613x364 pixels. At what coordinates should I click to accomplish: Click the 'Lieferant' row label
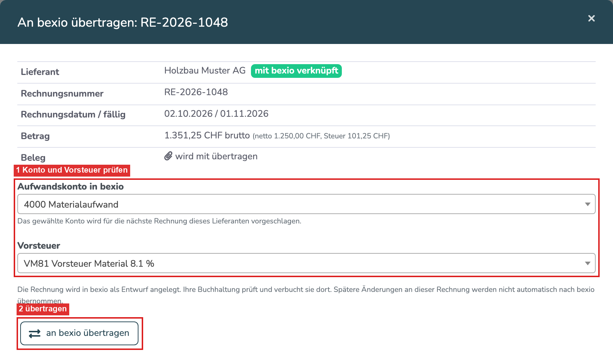coord(40,72)
